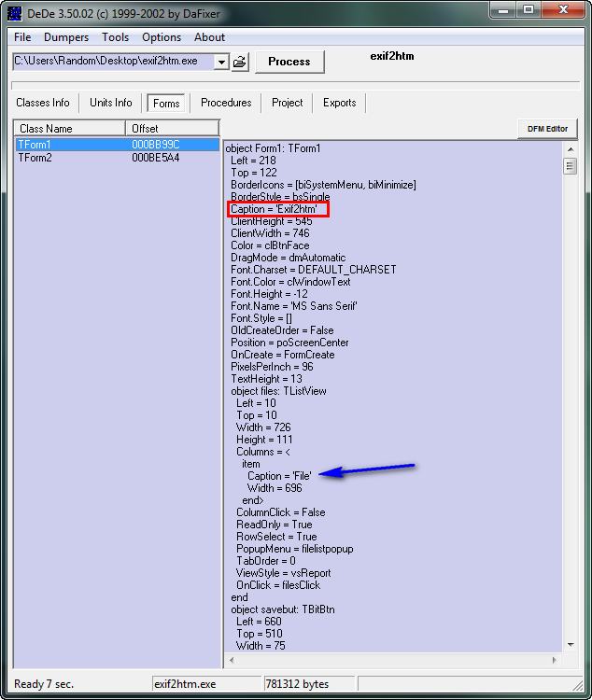Open the DFM Editor button
Image resolution: width=592 pixels, height=700 pixels.
[547, 129]
